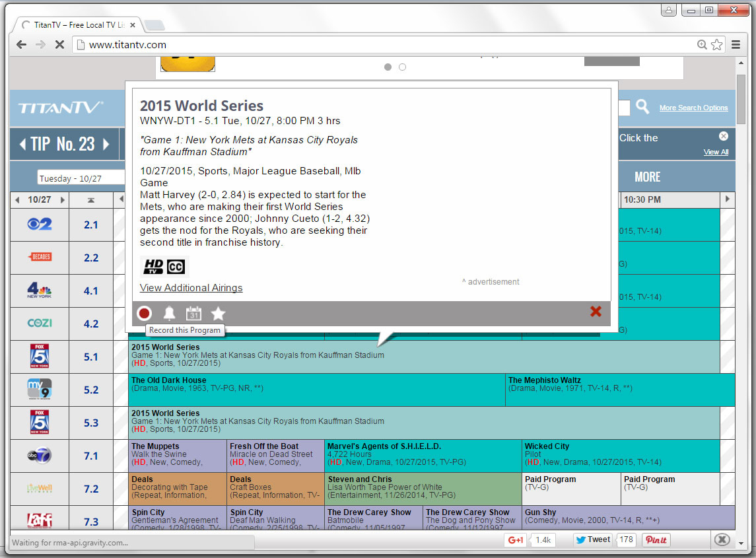Click the CC closed caption badge
Screen dimensions: 756x558
click(176, 267)
